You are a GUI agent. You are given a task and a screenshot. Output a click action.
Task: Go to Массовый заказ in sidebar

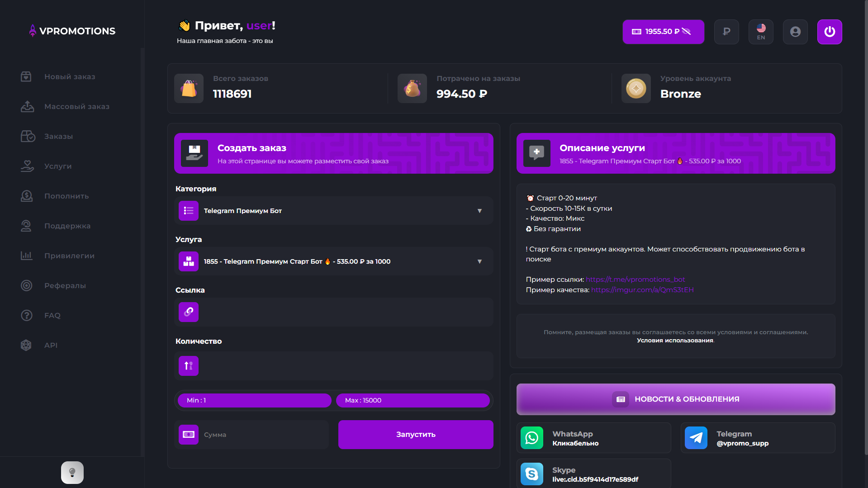pos(77,106)
